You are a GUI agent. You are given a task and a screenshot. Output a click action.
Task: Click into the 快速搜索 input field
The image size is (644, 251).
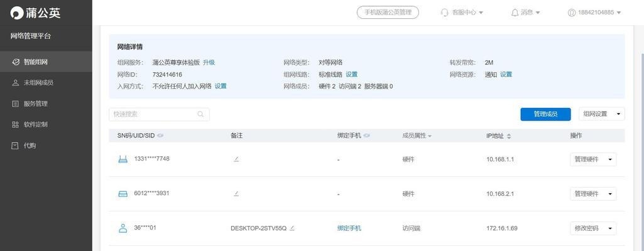coord(159,114)
